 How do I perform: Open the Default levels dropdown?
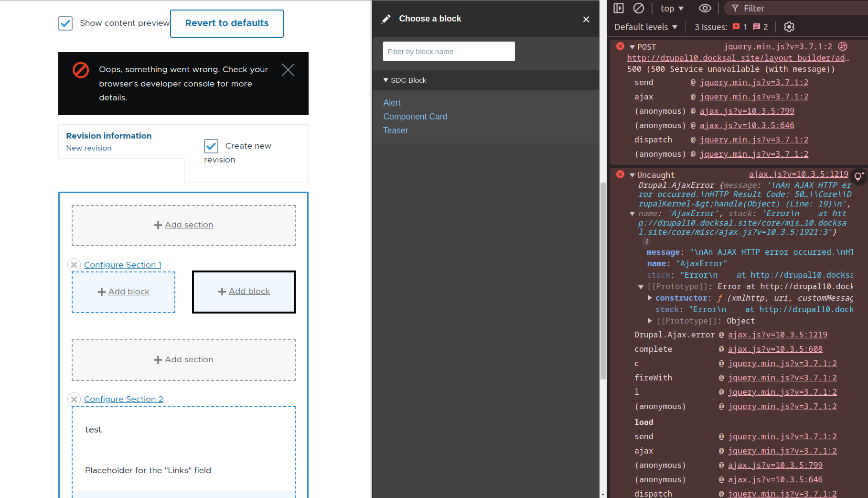(x=645, y=27)
